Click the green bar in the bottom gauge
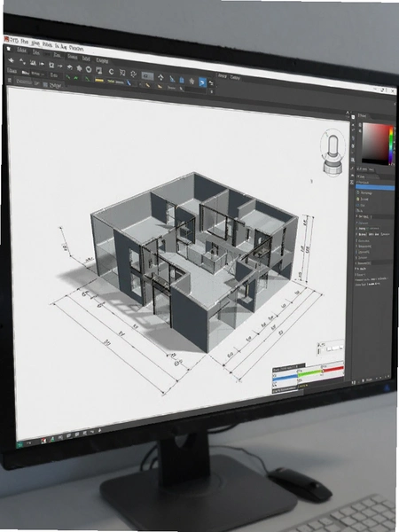Screen dimensions: 399x532 coord(309,372)
